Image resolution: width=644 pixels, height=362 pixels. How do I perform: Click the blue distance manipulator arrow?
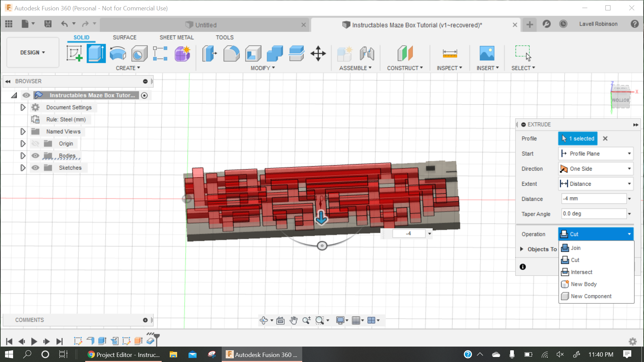tap(321, 218)
